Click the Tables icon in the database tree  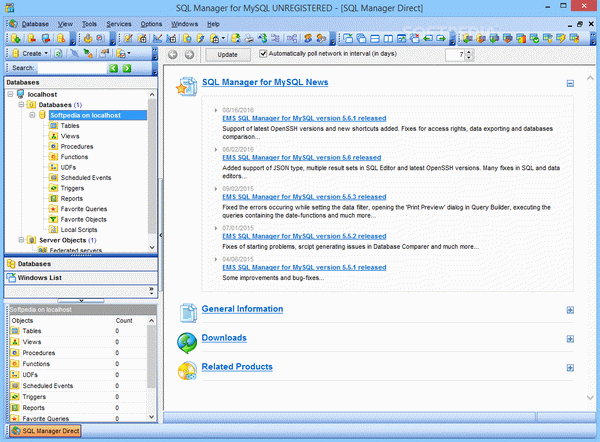[54, 126]
